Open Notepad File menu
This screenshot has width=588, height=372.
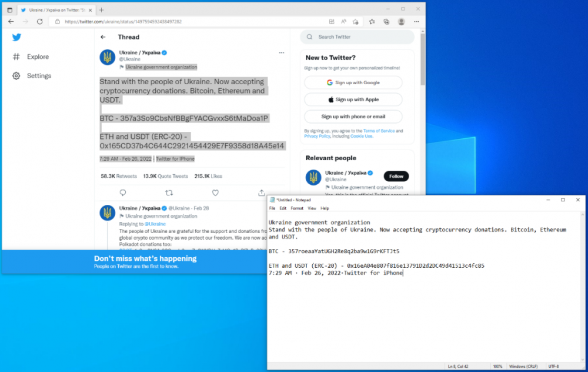tap(272, 208)
